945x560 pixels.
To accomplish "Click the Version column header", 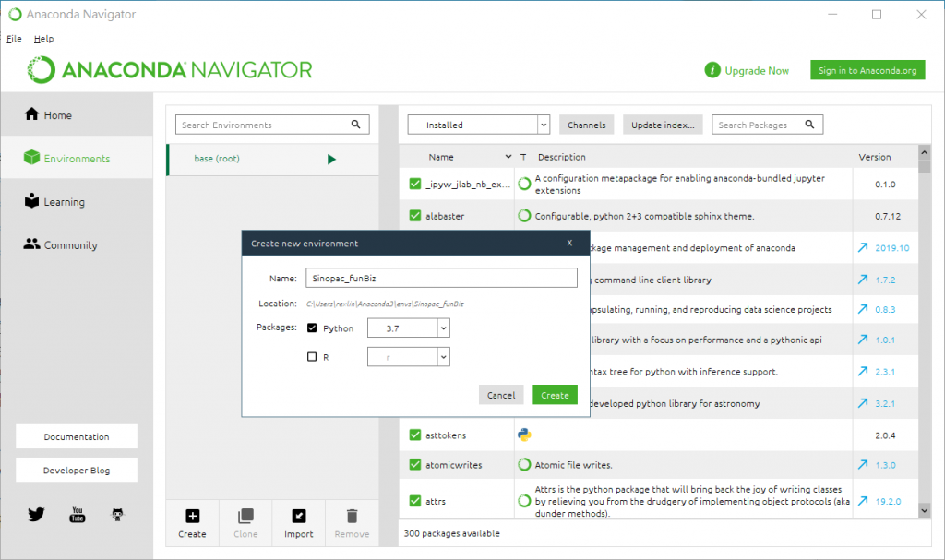I will [875, 157].
